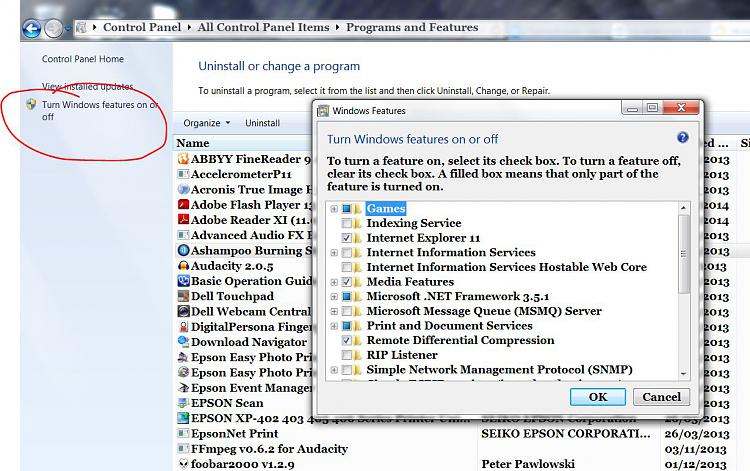Image resolution: width=750 pixels, height=471 pixels.
Task: Click the Forward arrow navigation button
Action: tap(53, 29)
